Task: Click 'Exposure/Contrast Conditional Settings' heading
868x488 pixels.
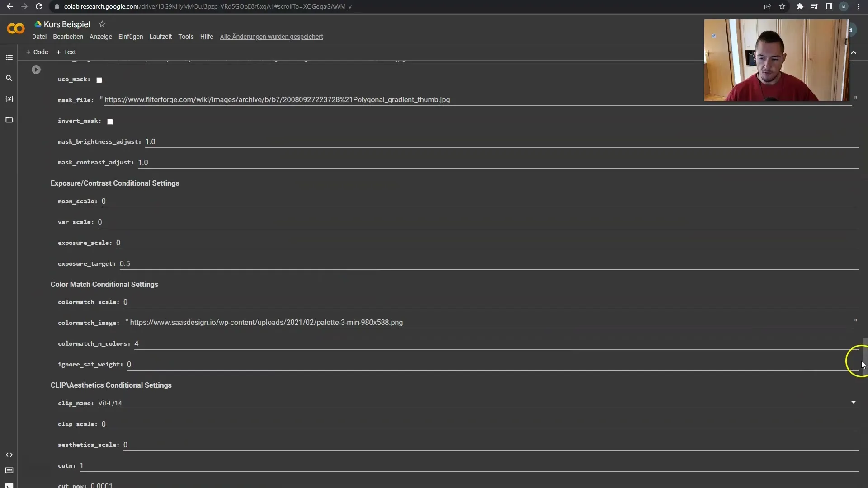Action: click(x=115, y=183)
